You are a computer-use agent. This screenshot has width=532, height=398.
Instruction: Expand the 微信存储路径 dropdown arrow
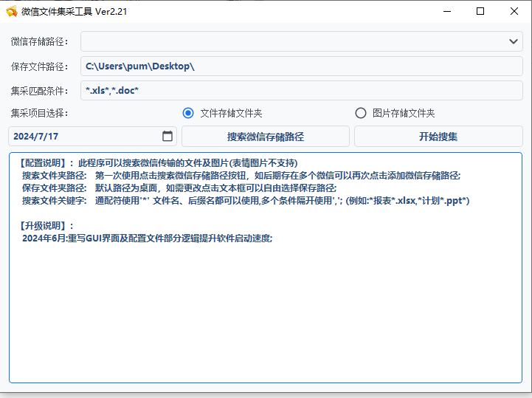pos(514,41)
